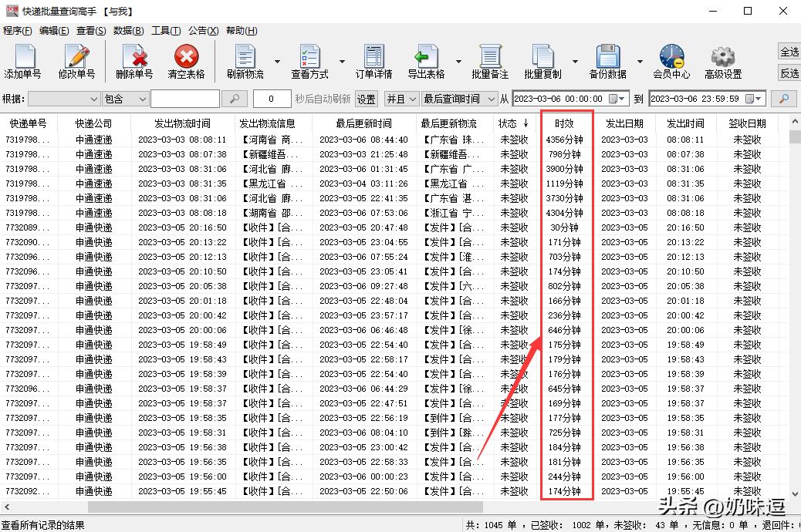Sort by the 状态 column header
This screenshot has height=532, width=801.
[x=513, y=123]
